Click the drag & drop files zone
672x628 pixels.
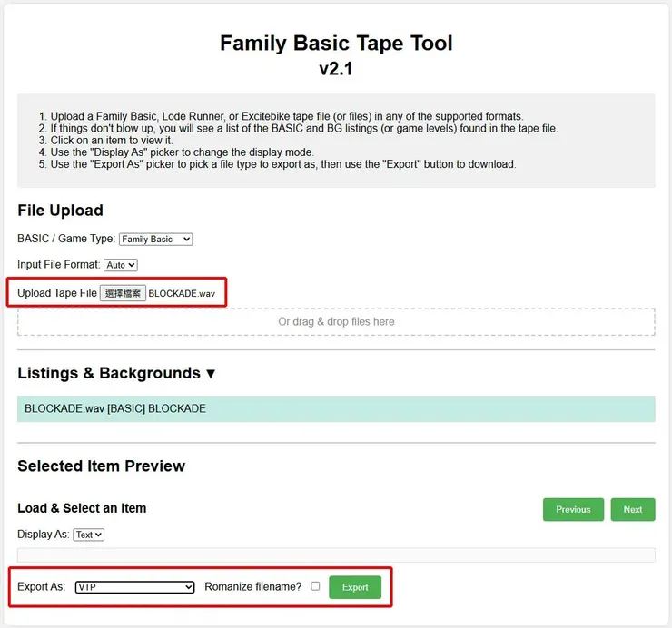click(336, 321)
